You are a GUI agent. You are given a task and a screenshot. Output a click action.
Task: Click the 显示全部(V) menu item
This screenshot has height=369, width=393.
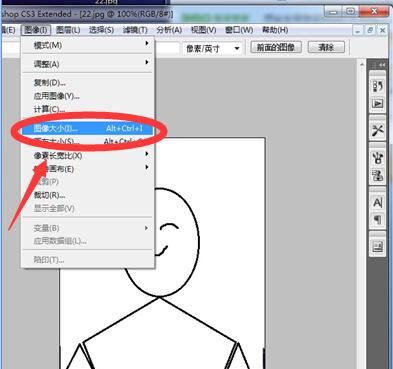pos(87,208)
